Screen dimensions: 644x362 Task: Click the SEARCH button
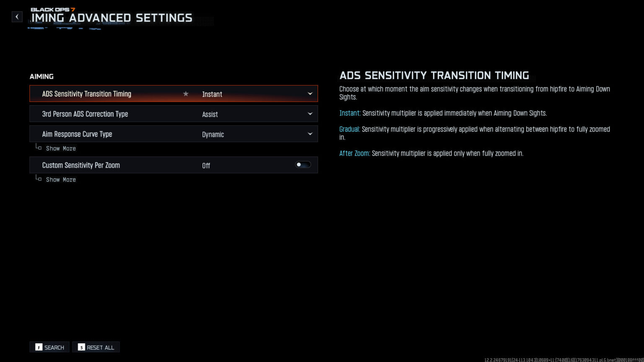point(49,347)
